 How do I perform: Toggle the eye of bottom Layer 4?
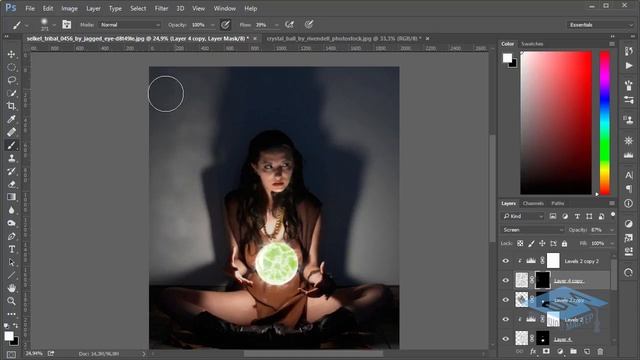(x=506, y=339)
